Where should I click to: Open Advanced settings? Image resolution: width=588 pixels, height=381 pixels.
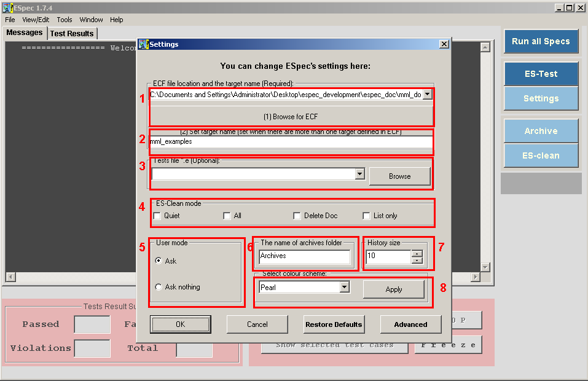click(410, 324)
